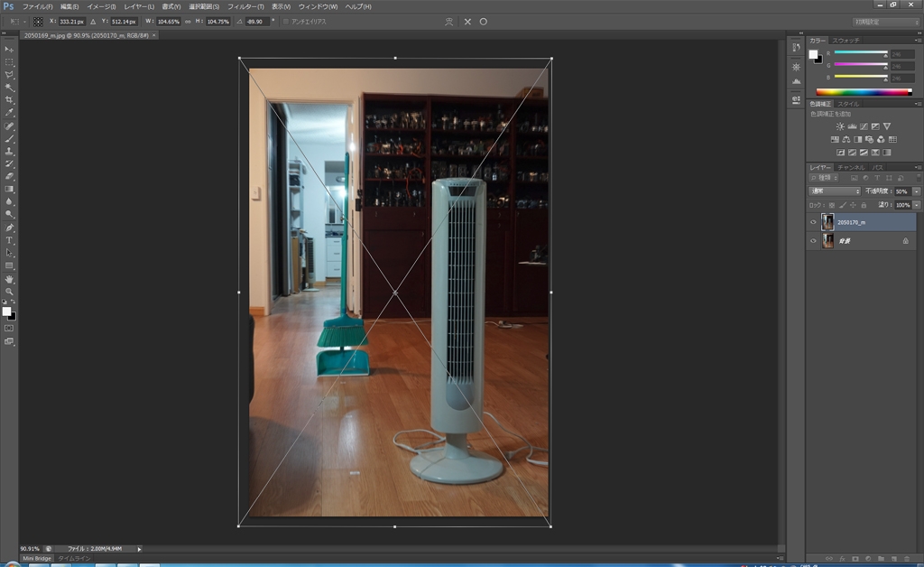Toggle Quick Mask mode icon
Viewport: 924px width, 567px height.
click(x=9, y=329)
